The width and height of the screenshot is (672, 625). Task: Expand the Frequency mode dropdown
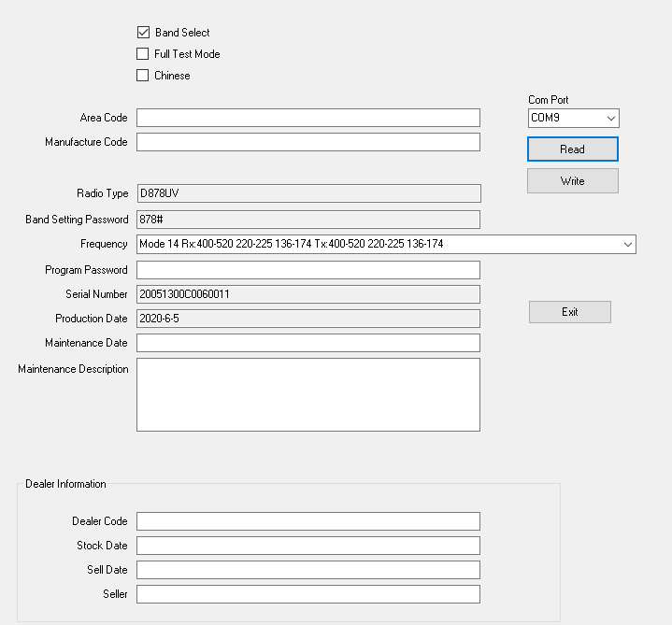(x=386, y=244)
